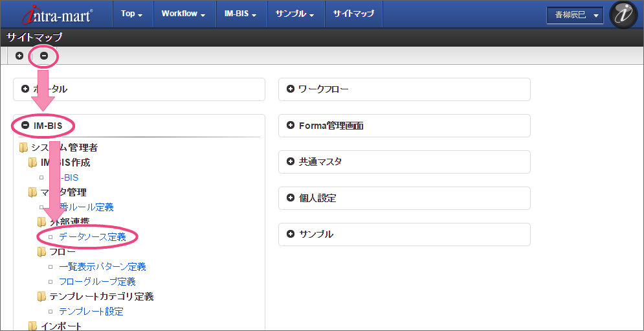Image resolution: width=644 pixels, height=331 pixels.
Task: Click the システム管理者 folder icon
Action: pyautogui.click(x=23, y=147)
